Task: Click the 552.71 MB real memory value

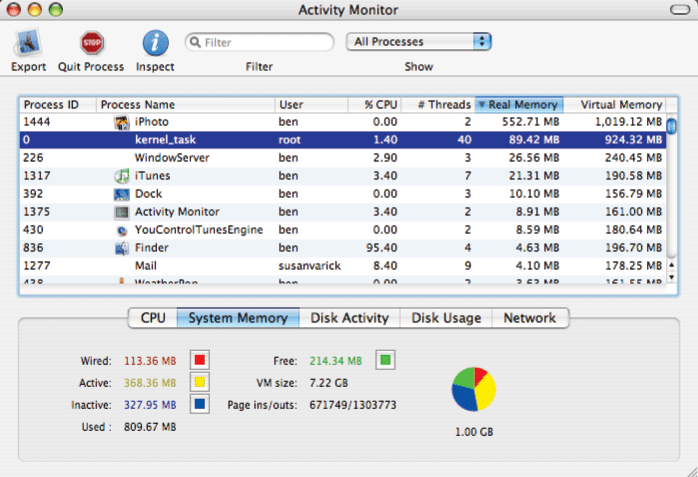Action: pyautogui.click(x=531, y=122)
